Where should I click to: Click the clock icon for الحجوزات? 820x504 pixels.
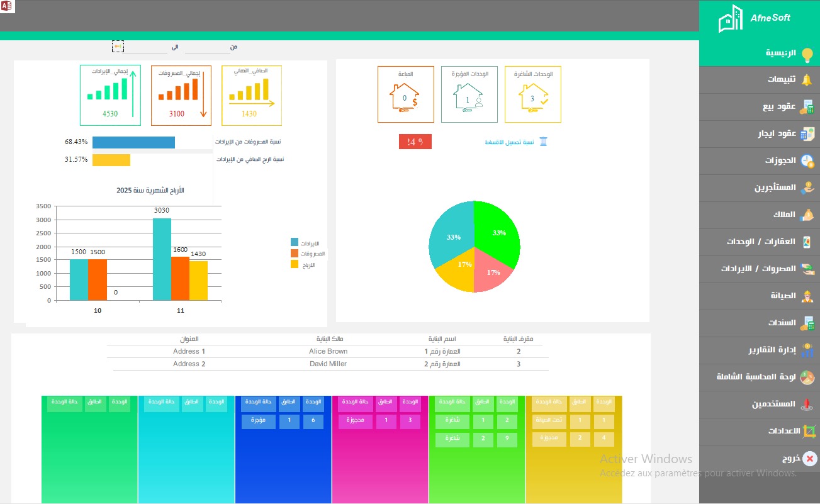coord(807,161)
